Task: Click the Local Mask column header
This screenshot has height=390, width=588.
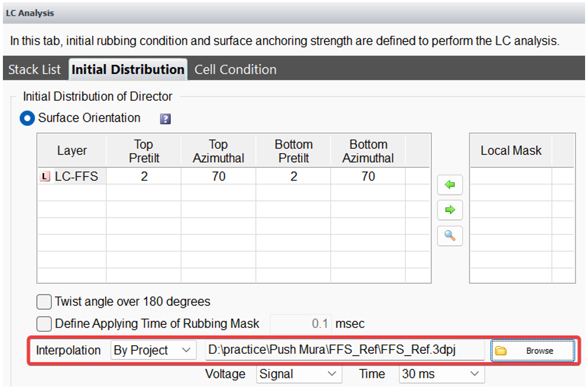Action: click(x=510, y=150)
